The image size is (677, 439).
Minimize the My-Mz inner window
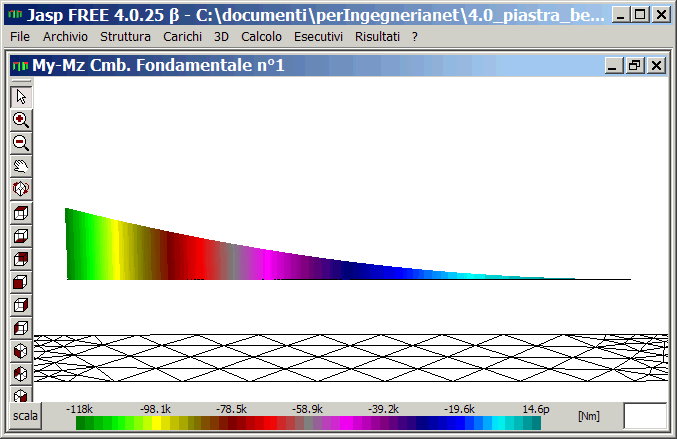point(613,66)
